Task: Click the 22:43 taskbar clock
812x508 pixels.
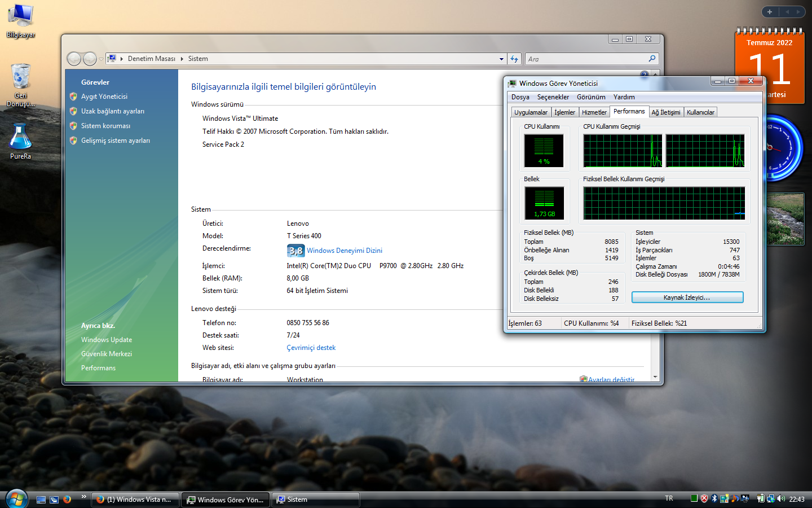Action: click(x=797, y=499)
